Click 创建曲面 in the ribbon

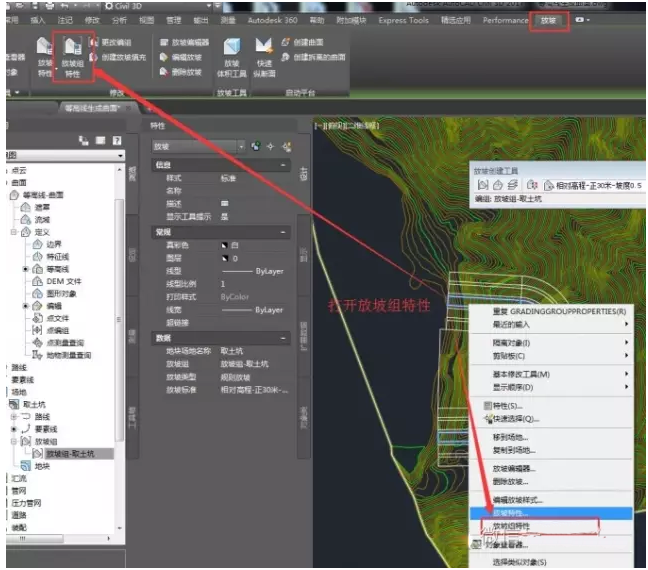[299, 42]
